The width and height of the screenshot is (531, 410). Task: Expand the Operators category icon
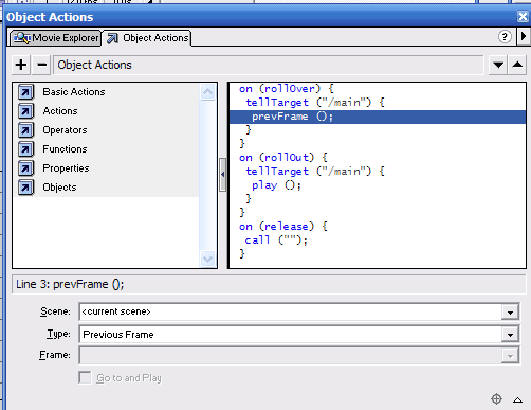26,130
